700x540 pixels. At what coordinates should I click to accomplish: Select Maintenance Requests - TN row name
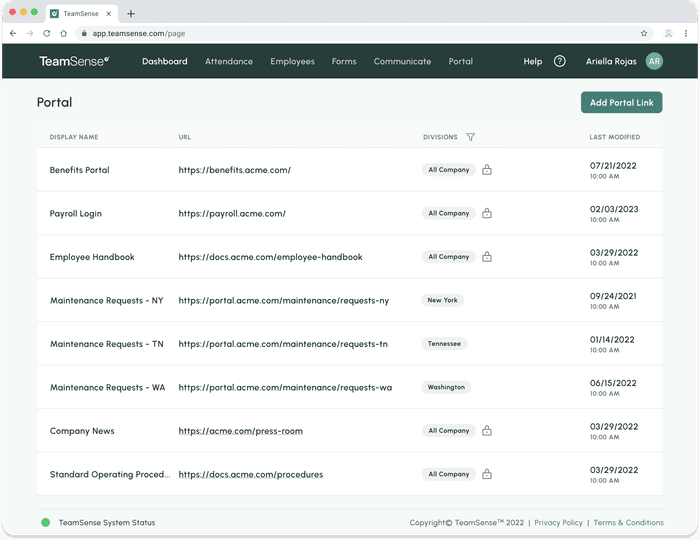[107, 344]
